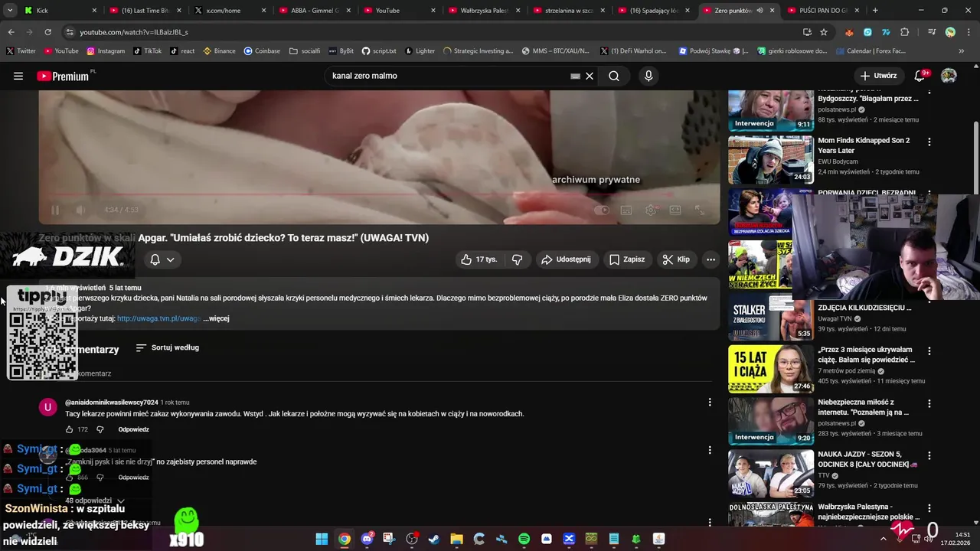This screenshot has height=551, width=980.
Task: Open Steam from the taskbar
Action: [434, 539]
